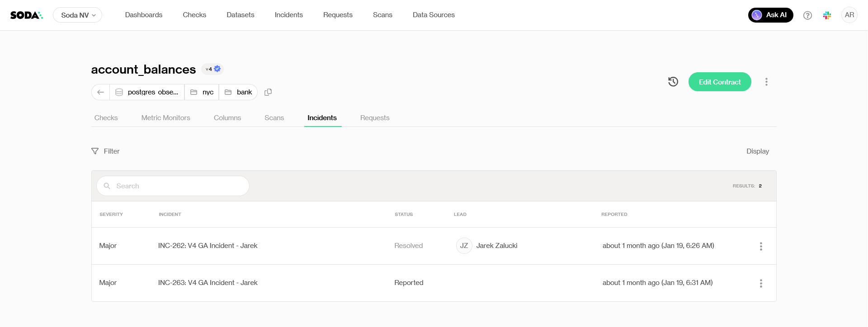
Task: Click the Ask AI button
Action: (770, 15)
